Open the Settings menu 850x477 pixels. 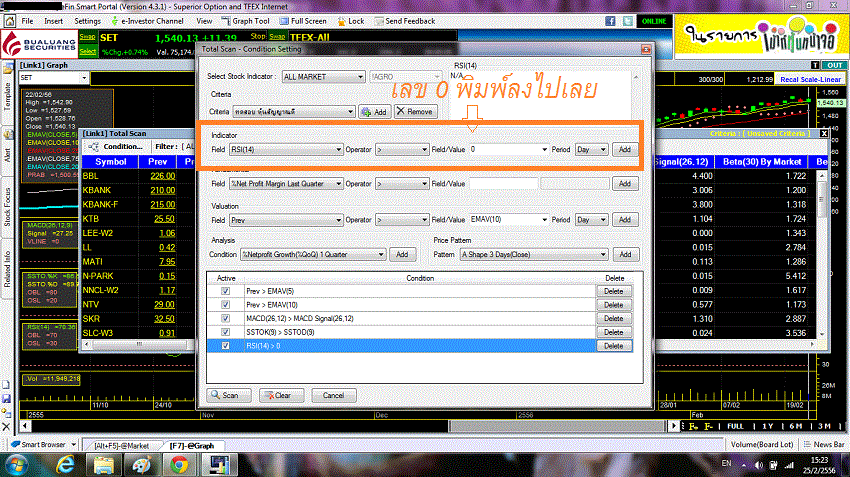pos(87,21)
